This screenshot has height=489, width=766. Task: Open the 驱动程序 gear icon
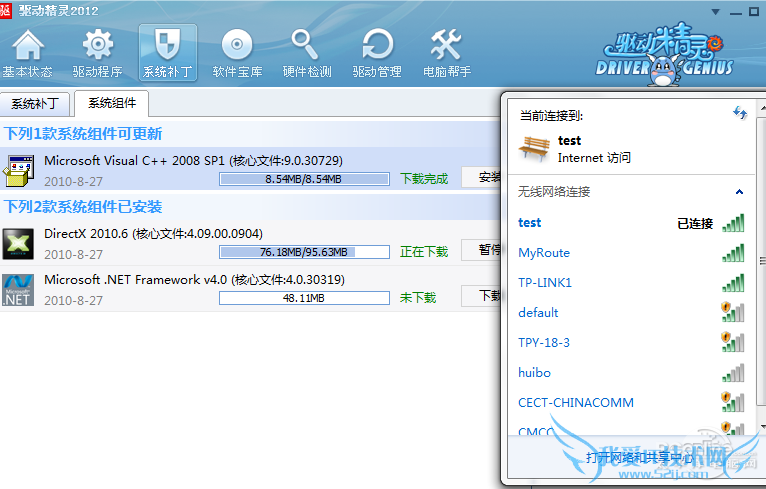point(97,54)
